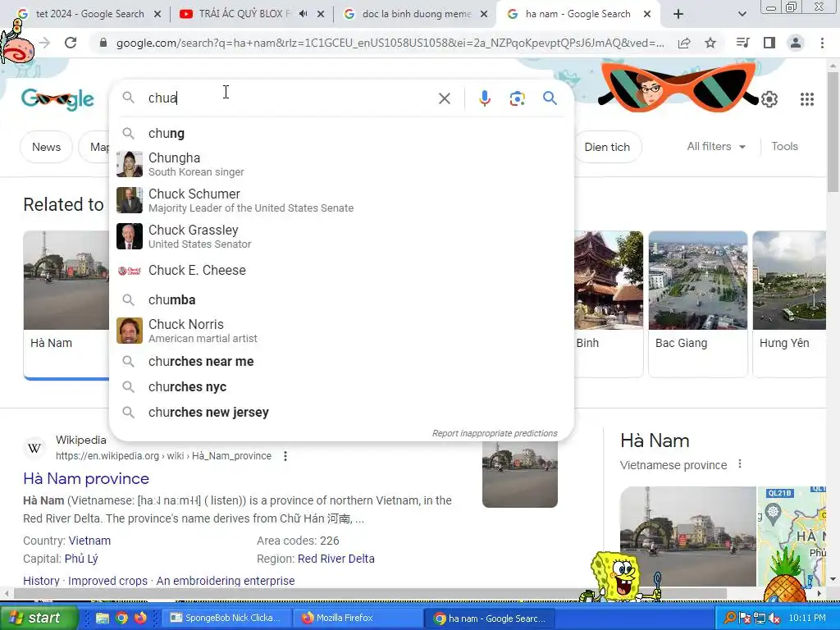The width and height of the screenshot is (840, 630).
Task: Choose the Chuck Grassley suggestion
Action: [341, 235]
